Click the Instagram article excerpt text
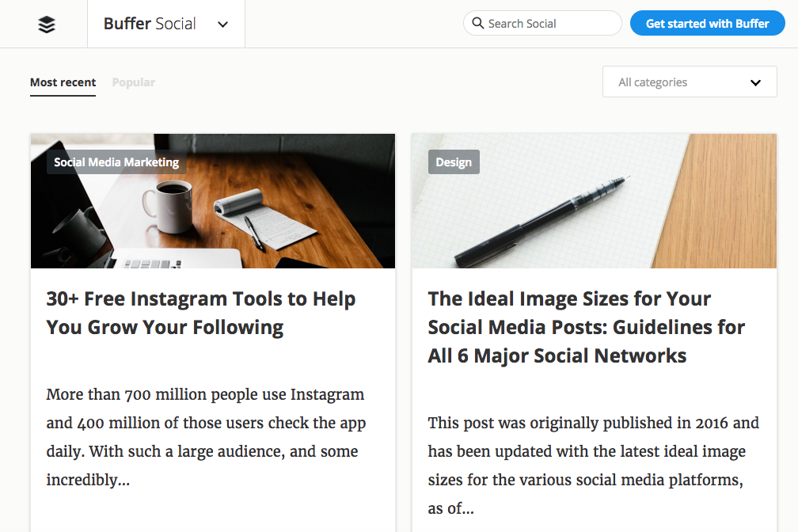Viewport: 798px width, 532px height. [x=206, y=437]
